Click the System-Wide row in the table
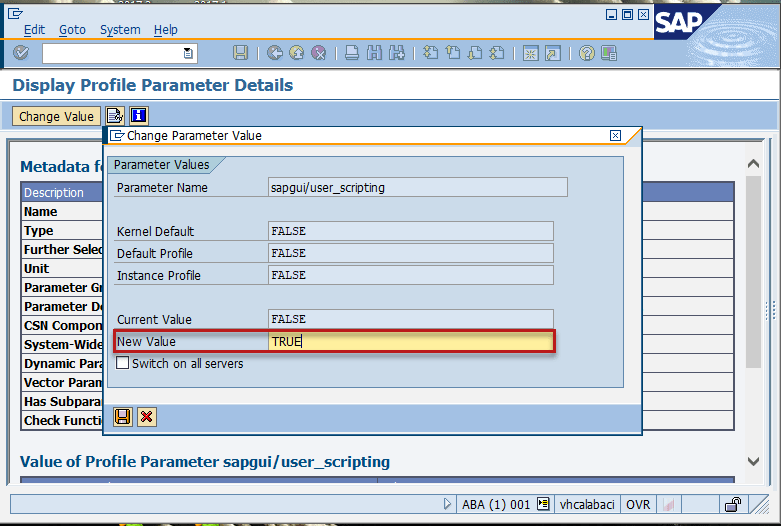This screenshot has height=526, width=781. (x=62, y=345)
